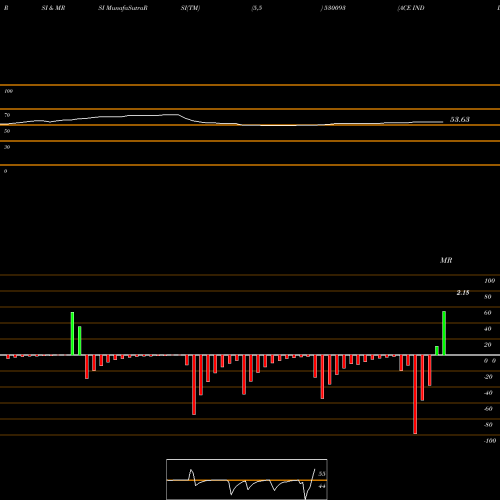Click the 'SI & MR' header text
Screen dimensions: 500x500
click(53, 8)
